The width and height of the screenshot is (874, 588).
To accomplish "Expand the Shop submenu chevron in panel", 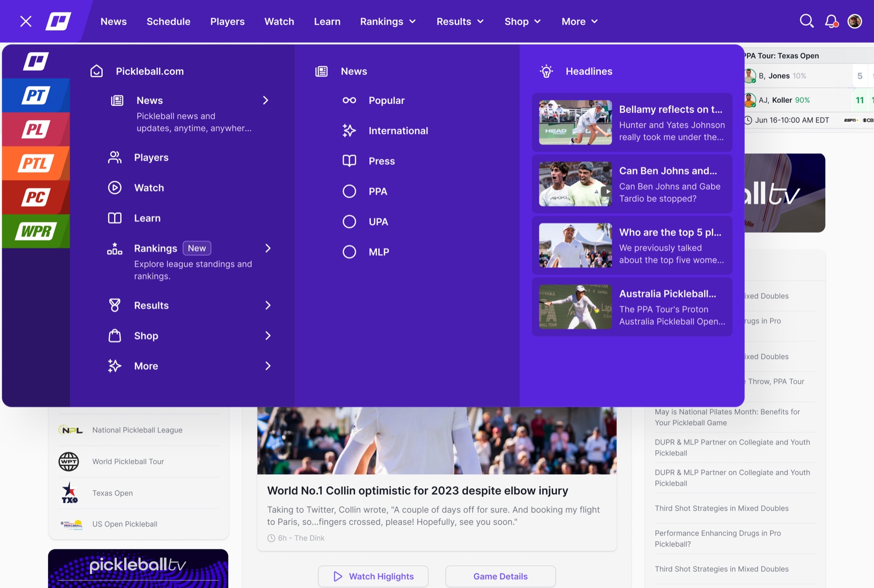I will click(x=268, y=336).
